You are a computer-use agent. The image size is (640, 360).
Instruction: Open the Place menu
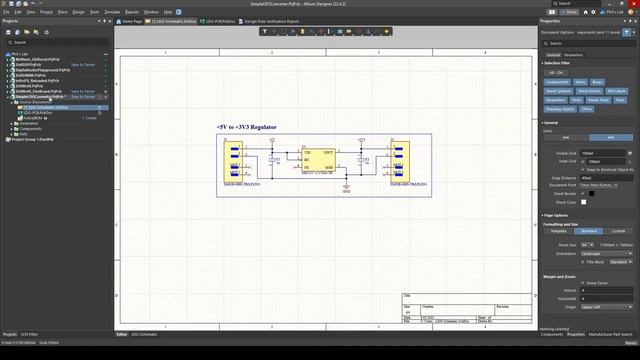[62, 12]
